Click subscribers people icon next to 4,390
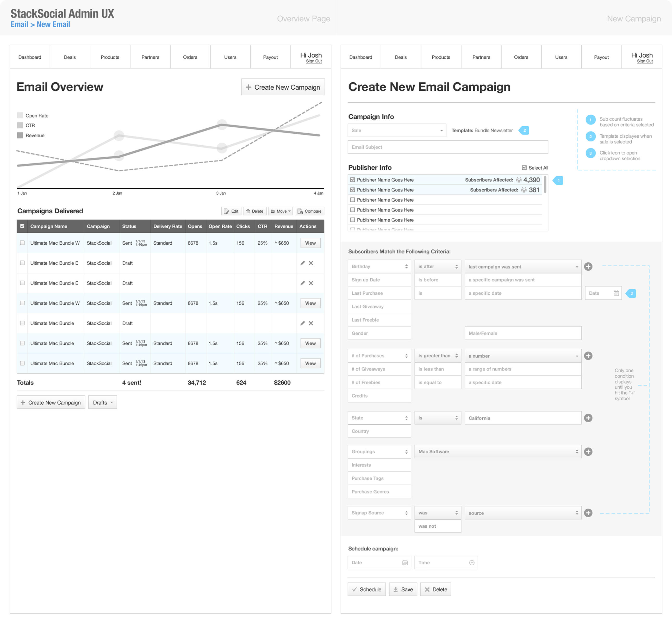 pos(519,180)
